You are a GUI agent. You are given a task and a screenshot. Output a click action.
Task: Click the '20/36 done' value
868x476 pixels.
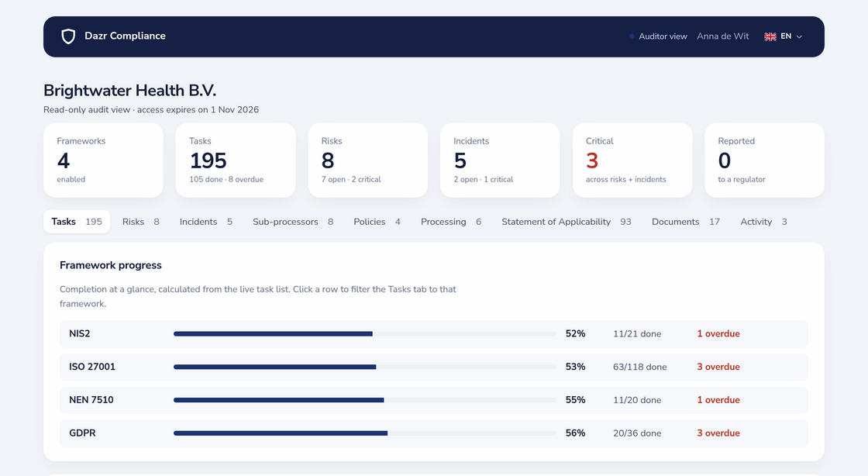click(x=637, y=433)
